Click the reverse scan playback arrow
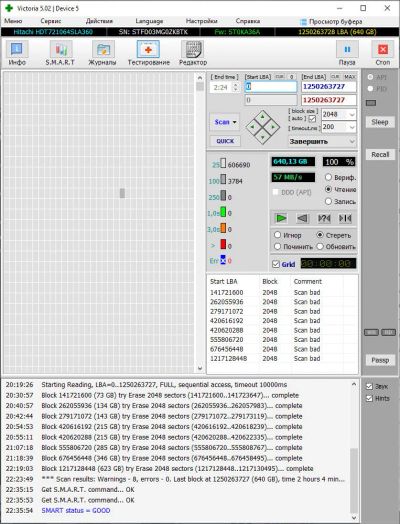 [x=302, y=218]
